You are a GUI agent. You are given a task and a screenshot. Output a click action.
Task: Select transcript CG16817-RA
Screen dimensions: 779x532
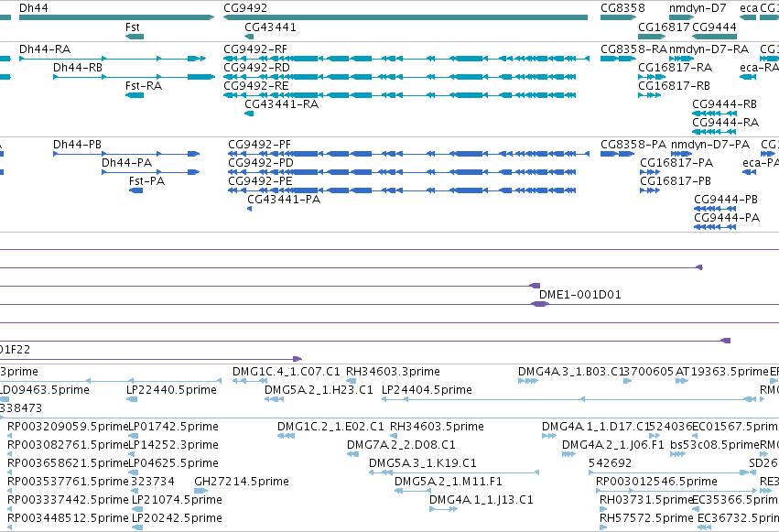tap(652, 77)
